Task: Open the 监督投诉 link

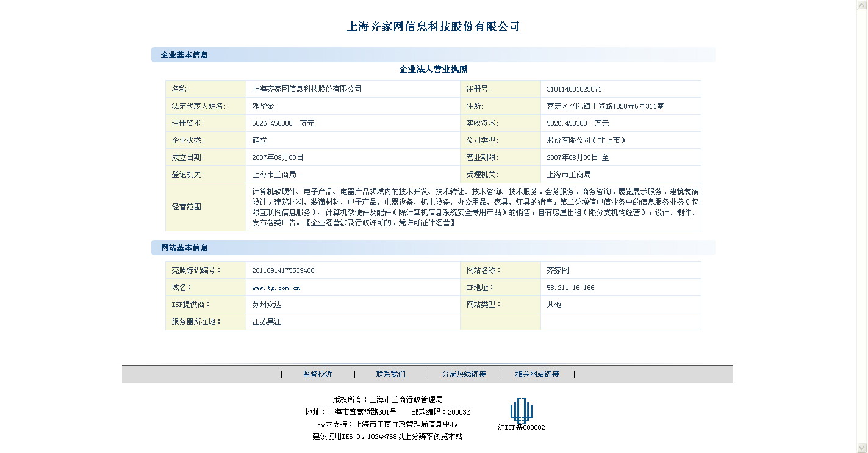Action: tap(318, 374)
